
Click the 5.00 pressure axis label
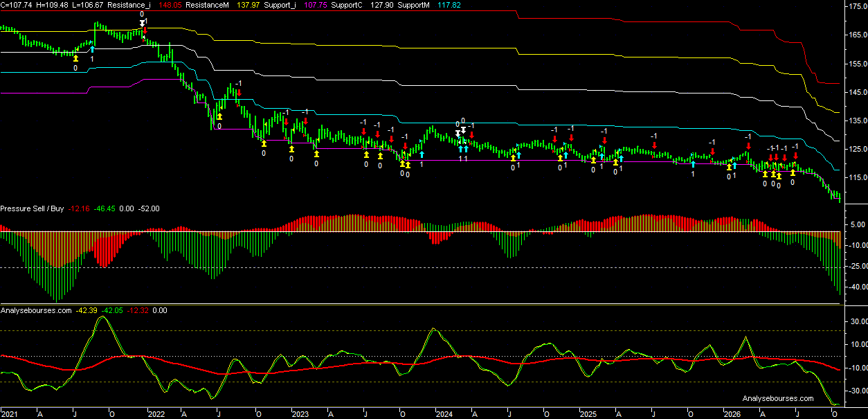point(858,224)
